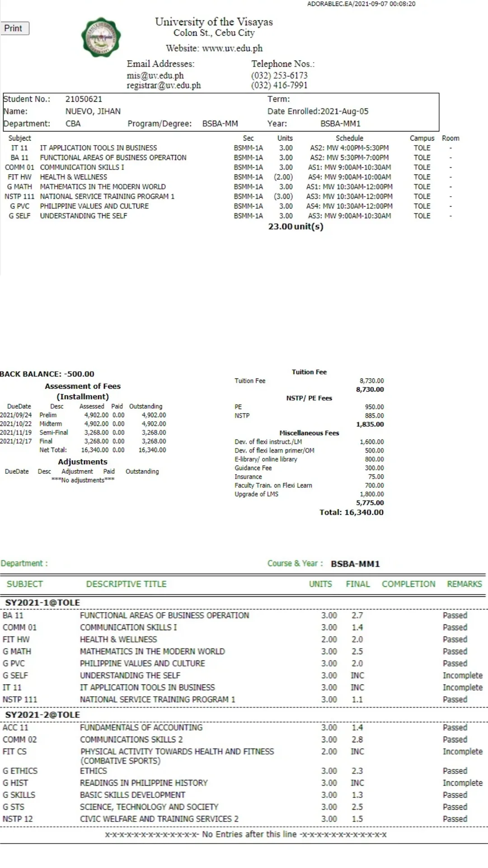Screen dimensions: 488x868
Task: Click the Total: 16,340.00 fees amount
Action: click(351, 512)
